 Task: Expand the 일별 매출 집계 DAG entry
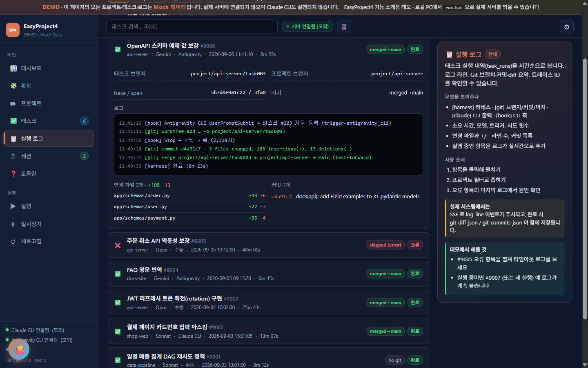coord(268,359)
